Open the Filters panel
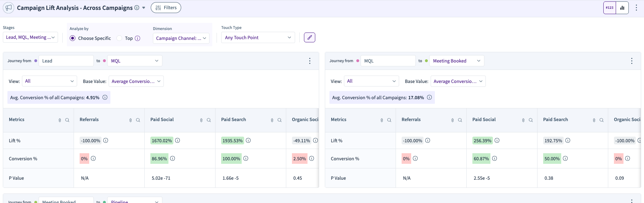 [166, 8]
